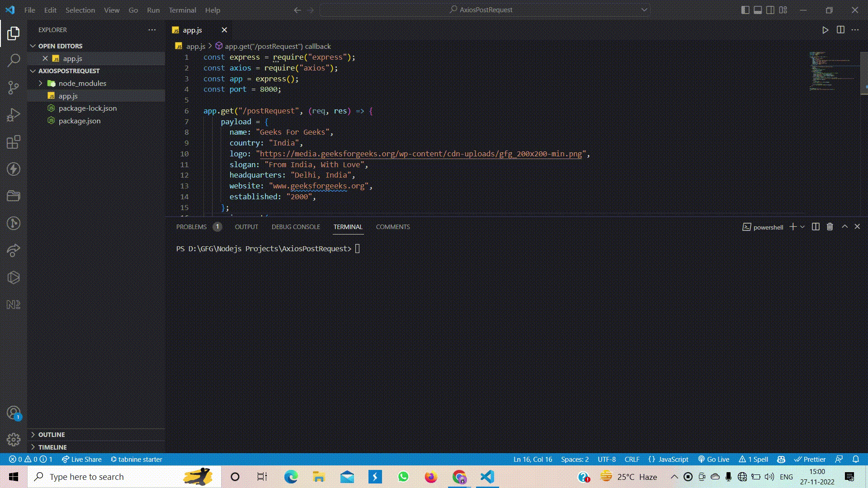This screenshot has height=488, width=868.
Task: Expand the node_modules folder
Action: 82,83
